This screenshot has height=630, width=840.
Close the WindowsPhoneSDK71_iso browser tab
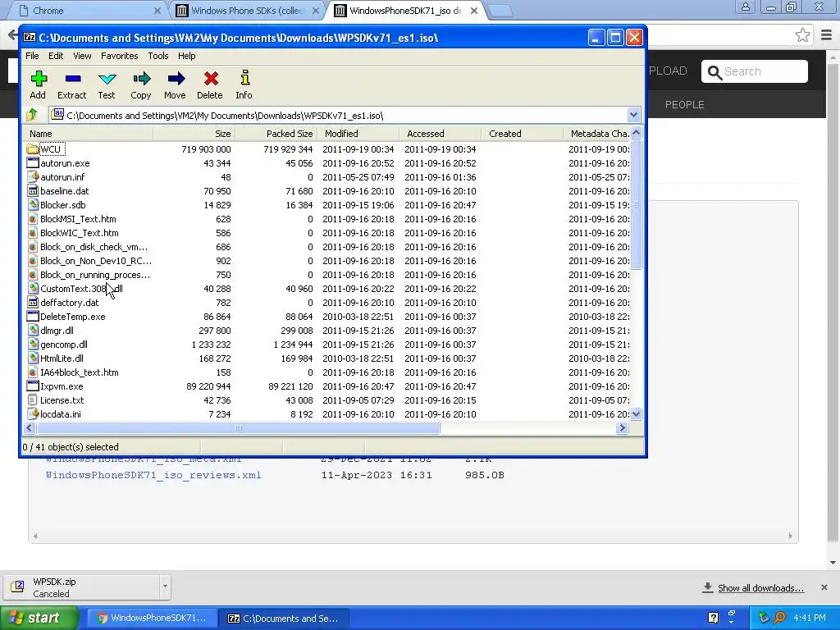click(x=473, y=11)
